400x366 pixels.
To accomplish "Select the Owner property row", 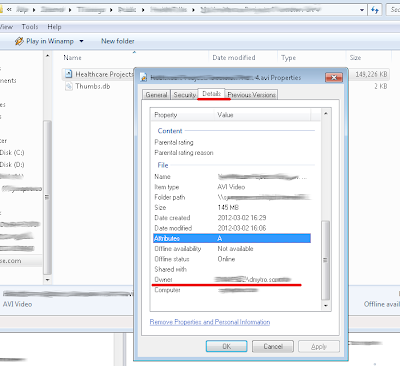I will click(232, 280).
